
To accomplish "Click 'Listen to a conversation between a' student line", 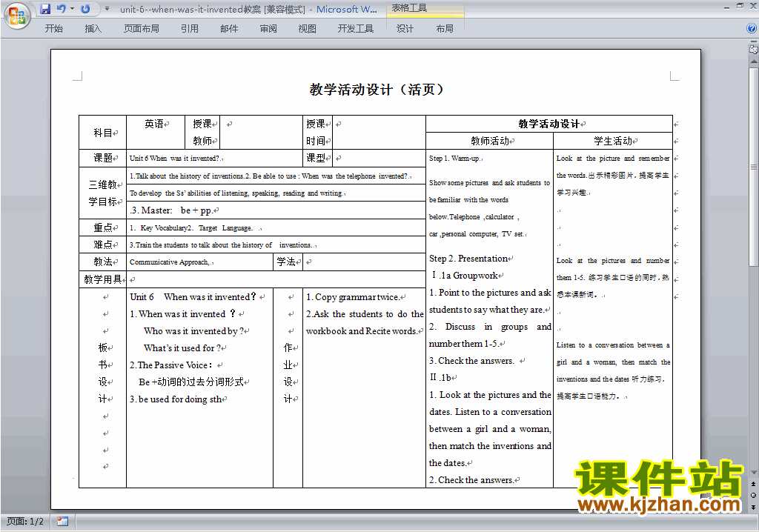I will click(x=613, y=345).
